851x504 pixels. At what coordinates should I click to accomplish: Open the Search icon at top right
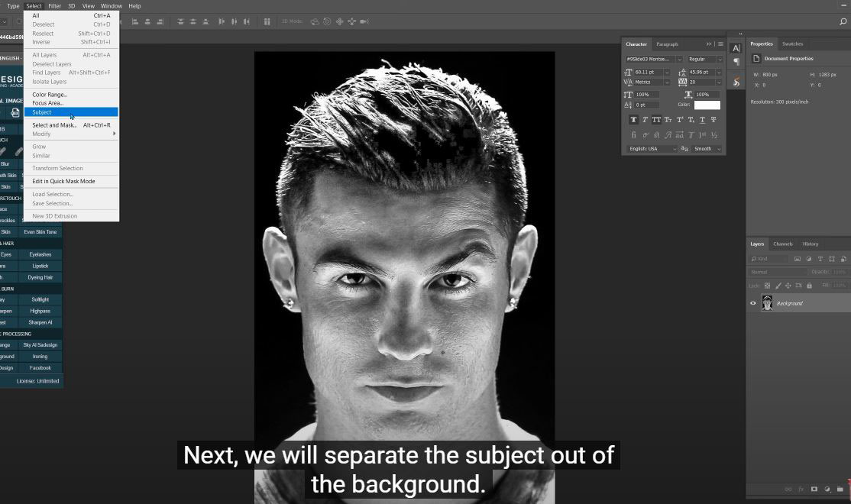[843, 22]
